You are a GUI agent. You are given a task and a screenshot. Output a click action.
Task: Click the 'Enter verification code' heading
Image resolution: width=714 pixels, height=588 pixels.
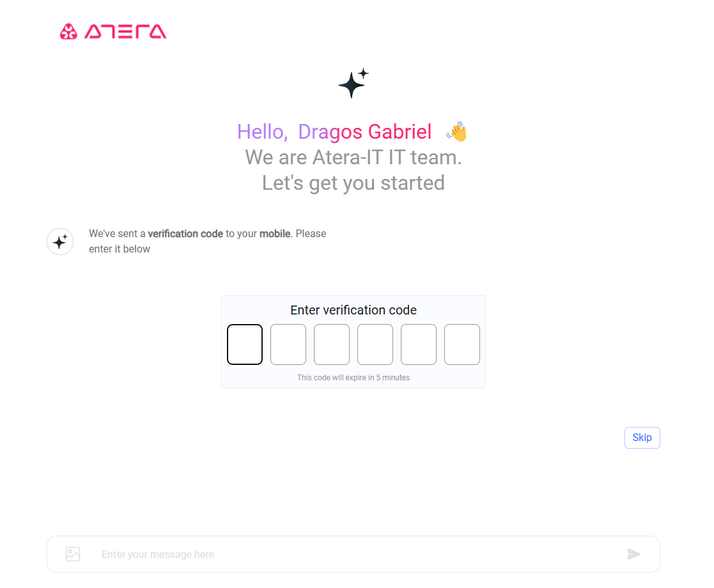tap(353, 310)
